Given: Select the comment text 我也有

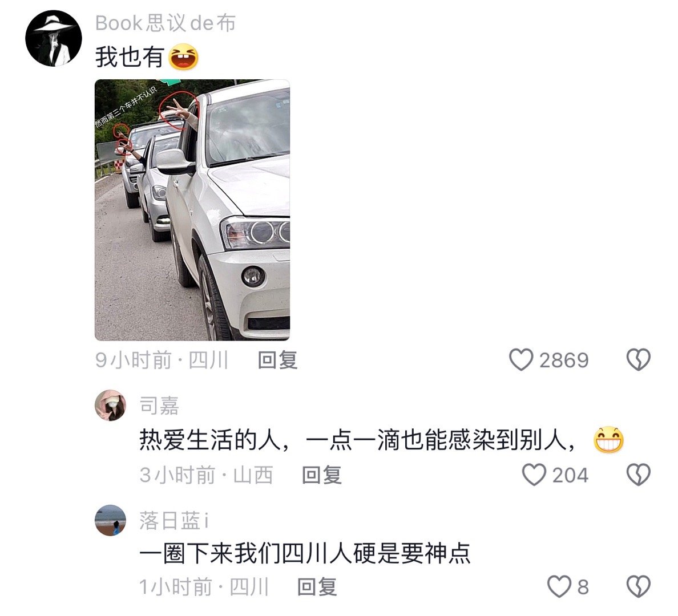Looking at the screenshot, I should coord(130,57).
